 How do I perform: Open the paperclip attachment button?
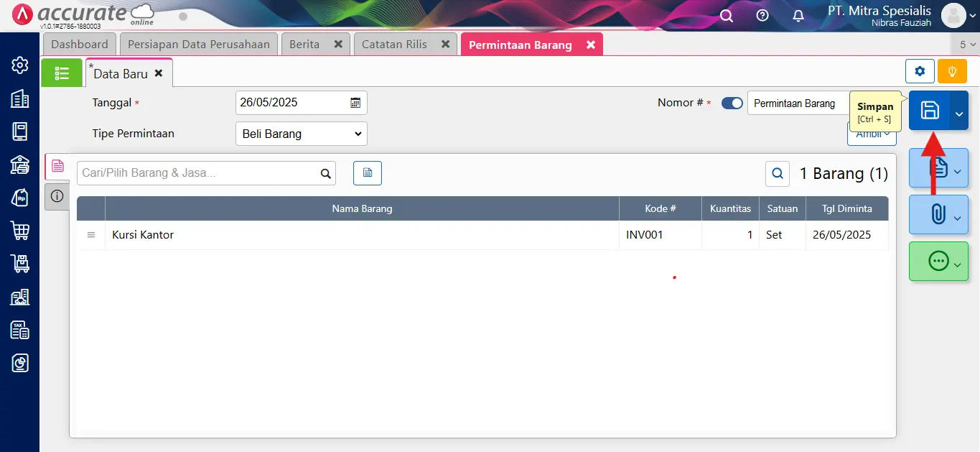[938, 214]
